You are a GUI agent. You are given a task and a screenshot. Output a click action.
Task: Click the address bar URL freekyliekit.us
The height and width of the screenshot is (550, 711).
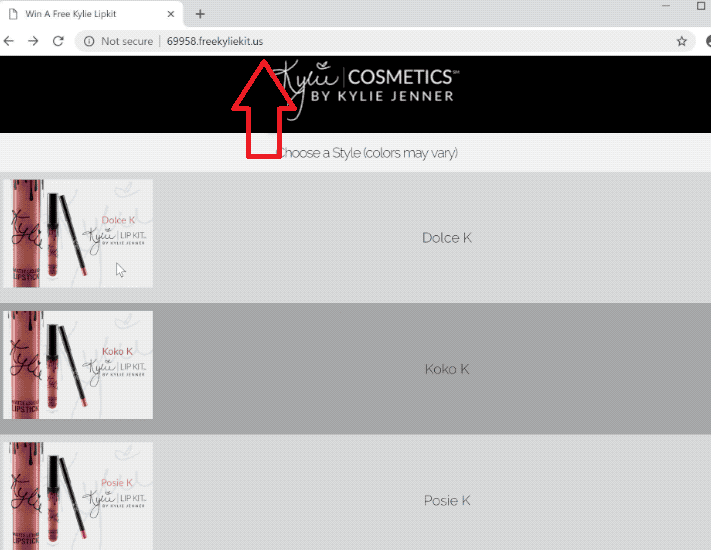tap(214, 41)
